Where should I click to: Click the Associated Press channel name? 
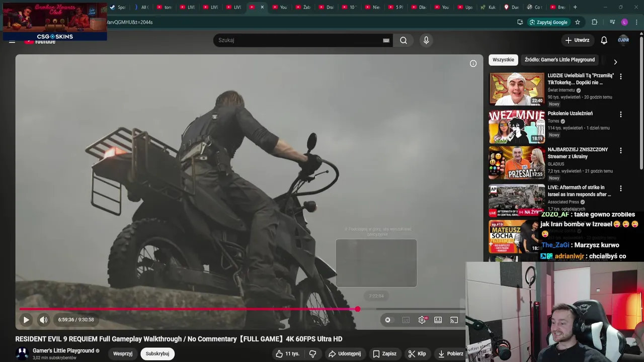[x=563, y=202]
